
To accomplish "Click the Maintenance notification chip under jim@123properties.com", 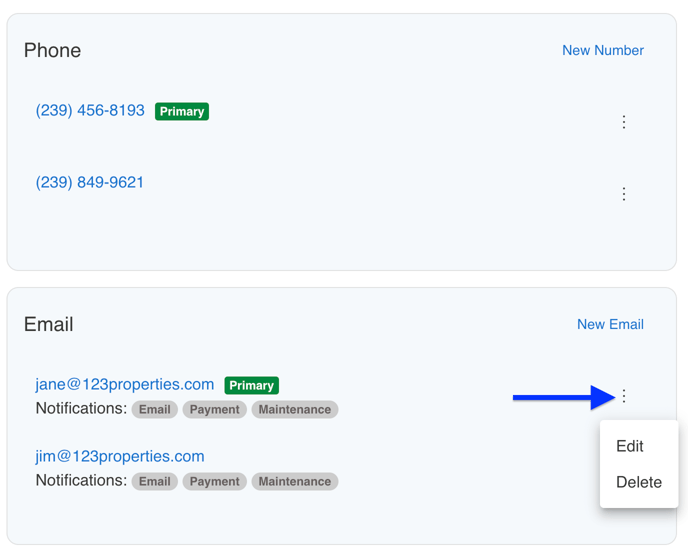I will point(294,482).
